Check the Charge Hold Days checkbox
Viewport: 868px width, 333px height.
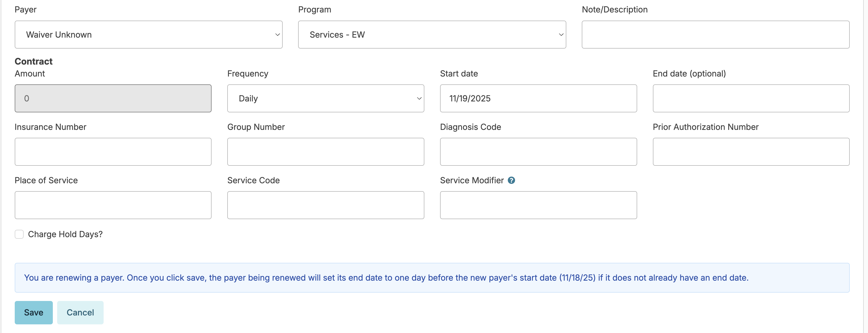pyautogui.click(x=19, y=234)
